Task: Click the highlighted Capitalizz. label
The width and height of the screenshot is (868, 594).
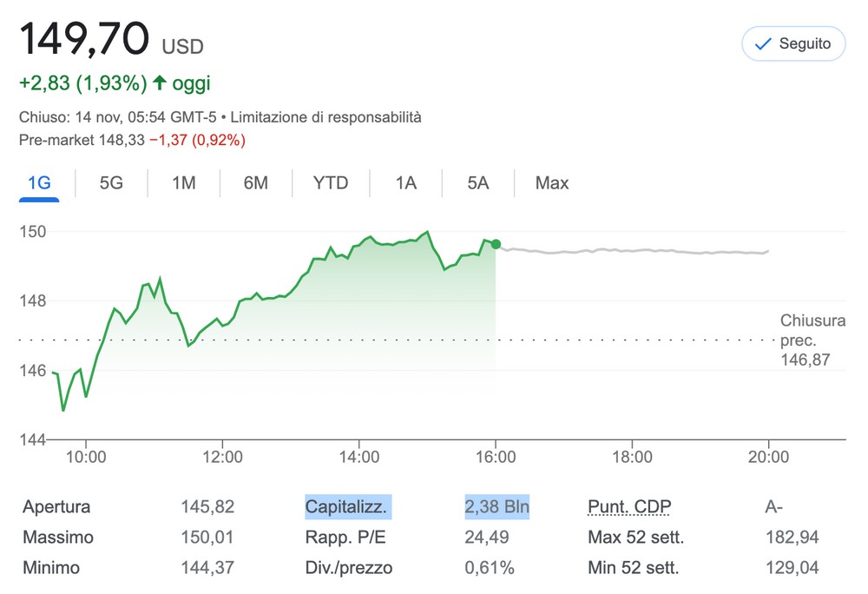Action: [x=347, y=507]
